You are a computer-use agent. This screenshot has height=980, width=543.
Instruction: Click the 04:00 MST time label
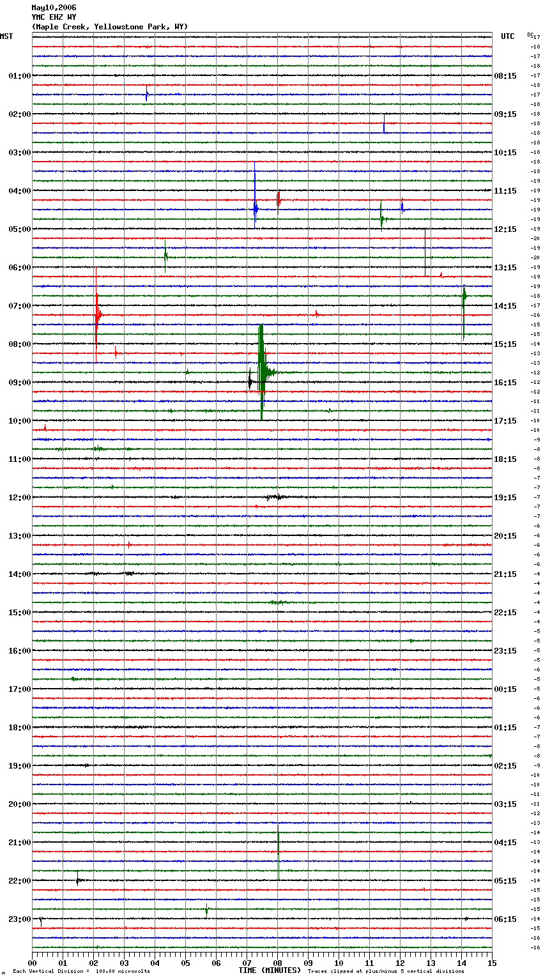[20, 191]
